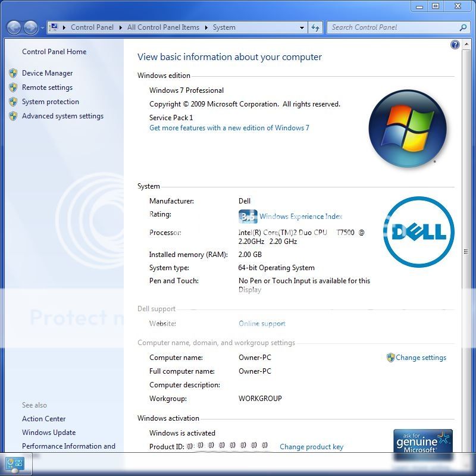Expand the arrow before Control Panel breadcrumb
The image size is (476, 476).
coord(64,27)
